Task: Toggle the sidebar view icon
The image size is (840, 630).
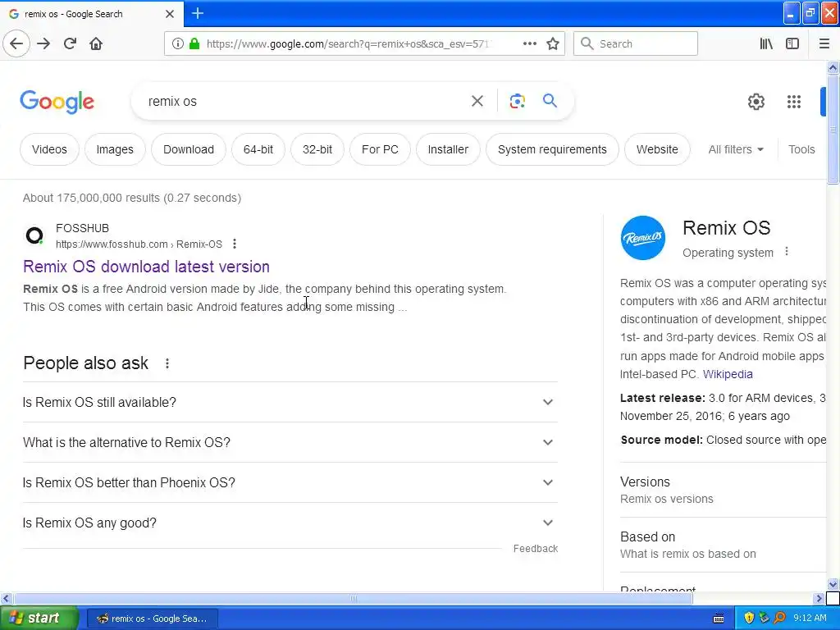Action: point(792,43)
